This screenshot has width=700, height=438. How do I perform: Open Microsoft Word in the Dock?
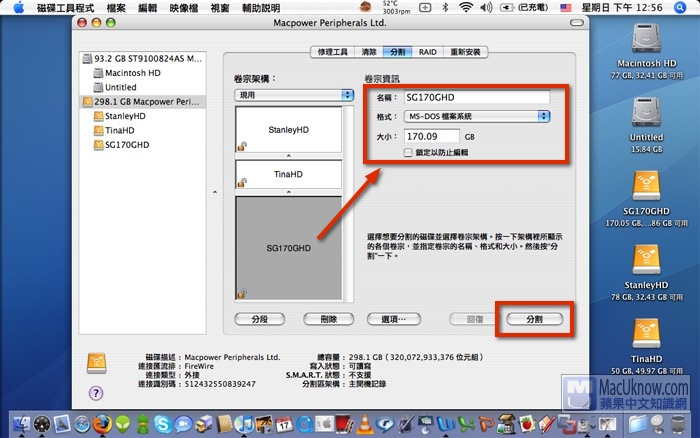coord(446,424)
